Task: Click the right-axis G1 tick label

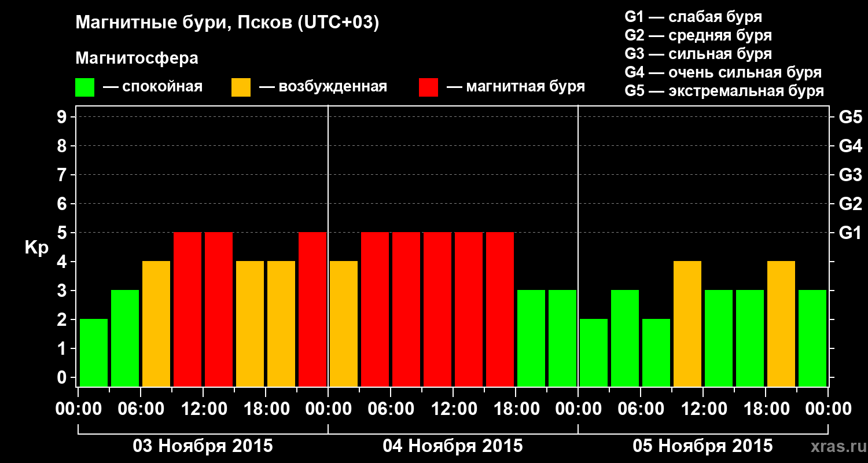Action: click(850, 233)
